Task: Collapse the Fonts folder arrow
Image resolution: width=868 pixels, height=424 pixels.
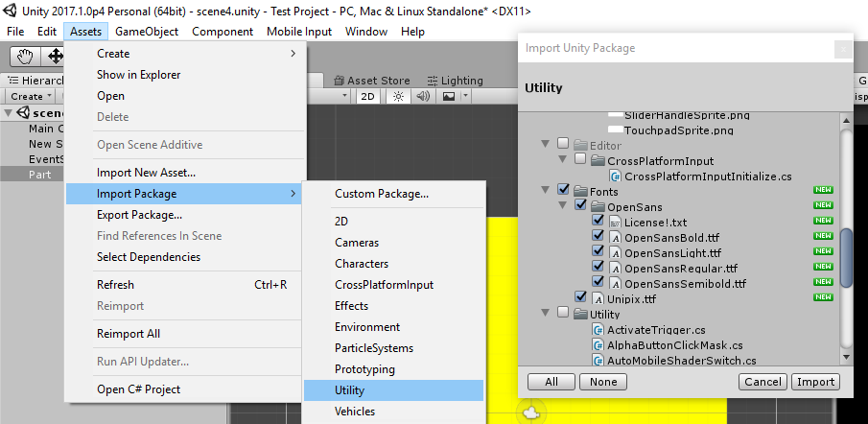Action: coord(546,190)
